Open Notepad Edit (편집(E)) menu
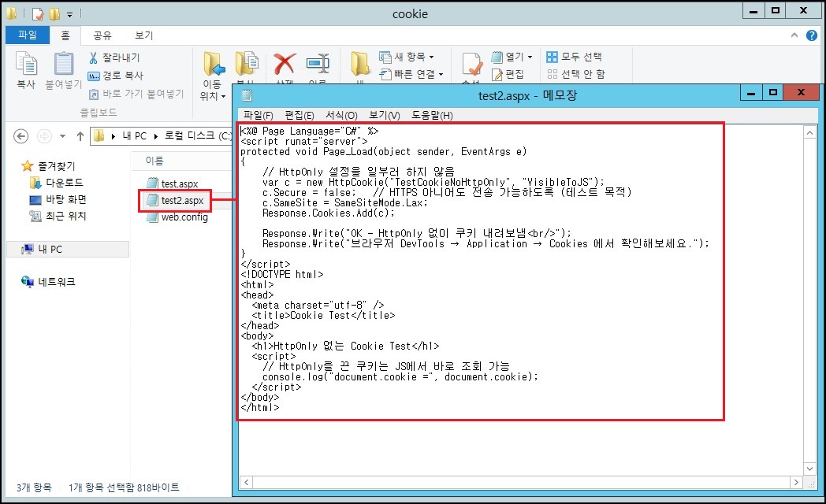The width and height of the screenshot is (826, 504). [300, 115]
